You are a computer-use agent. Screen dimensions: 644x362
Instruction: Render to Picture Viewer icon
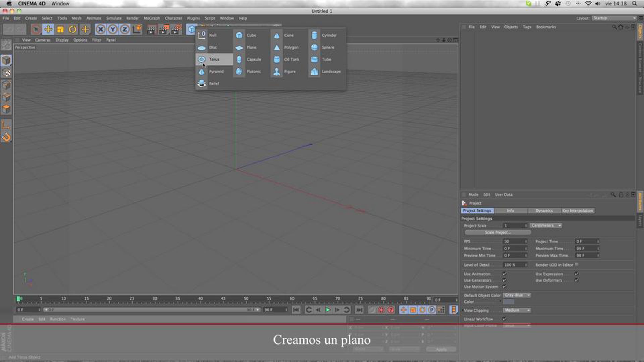coord(163,29)
